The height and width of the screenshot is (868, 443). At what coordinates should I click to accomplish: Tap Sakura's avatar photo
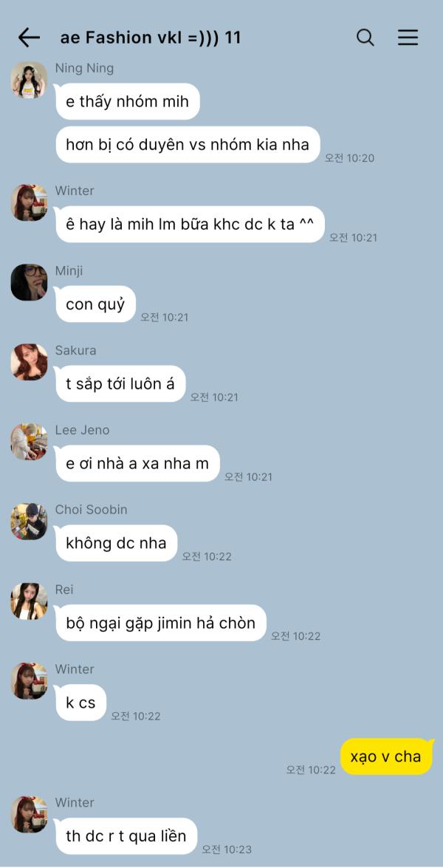point(29,362)
